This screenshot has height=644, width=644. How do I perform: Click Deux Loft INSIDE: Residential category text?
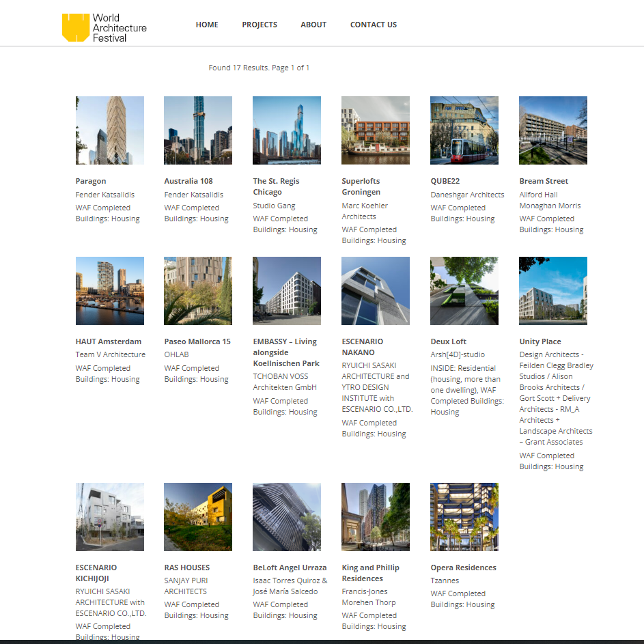pos(467,390)
